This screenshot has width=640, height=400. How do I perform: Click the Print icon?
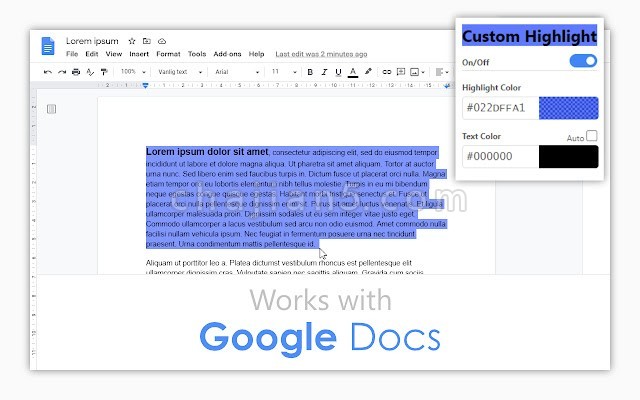76,72
